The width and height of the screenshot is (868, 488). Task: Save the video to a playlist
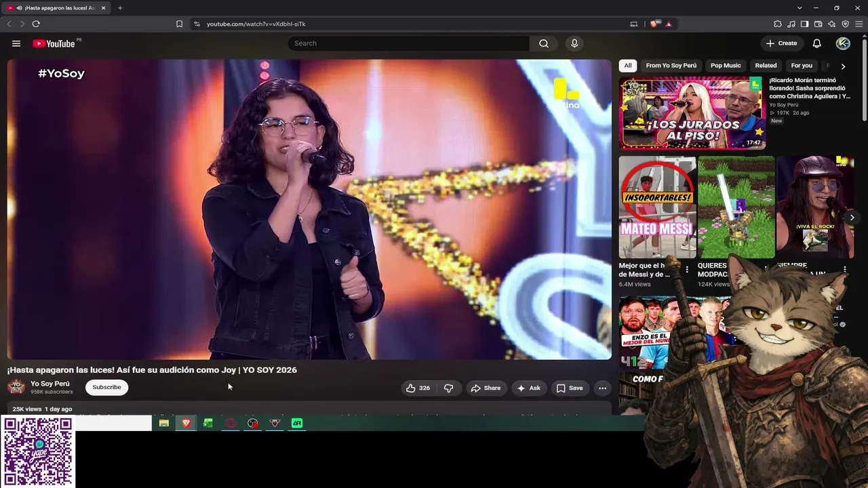click(570, 388)
